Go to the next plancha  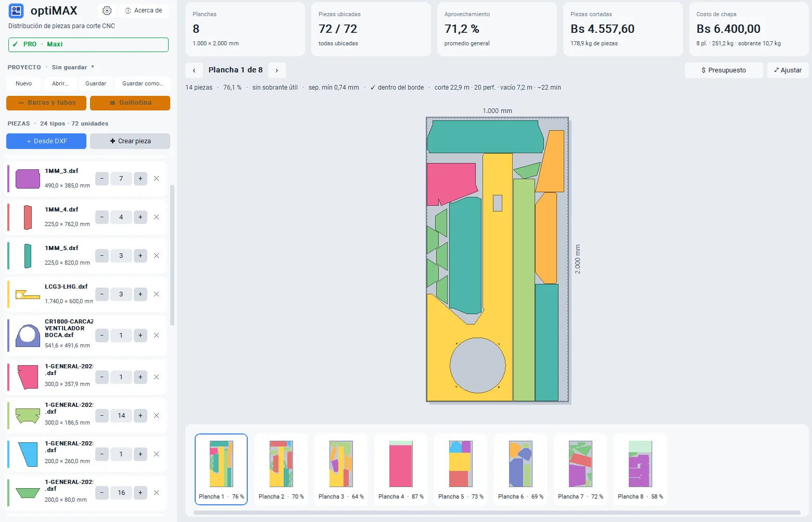click(277, 70)
